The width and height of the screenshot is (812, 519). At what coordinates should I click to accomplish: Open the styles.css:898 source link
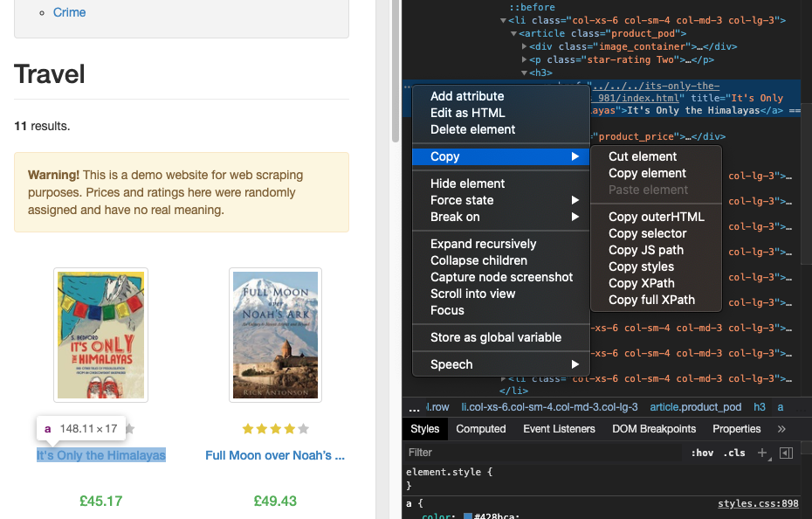758,503
